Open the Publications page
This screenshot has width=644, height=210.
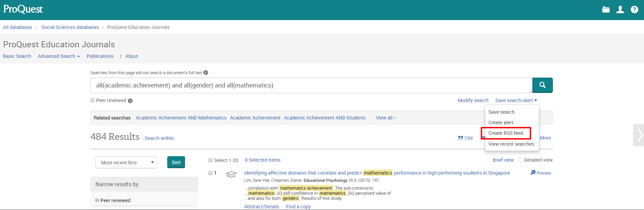(x=100, y=56)
